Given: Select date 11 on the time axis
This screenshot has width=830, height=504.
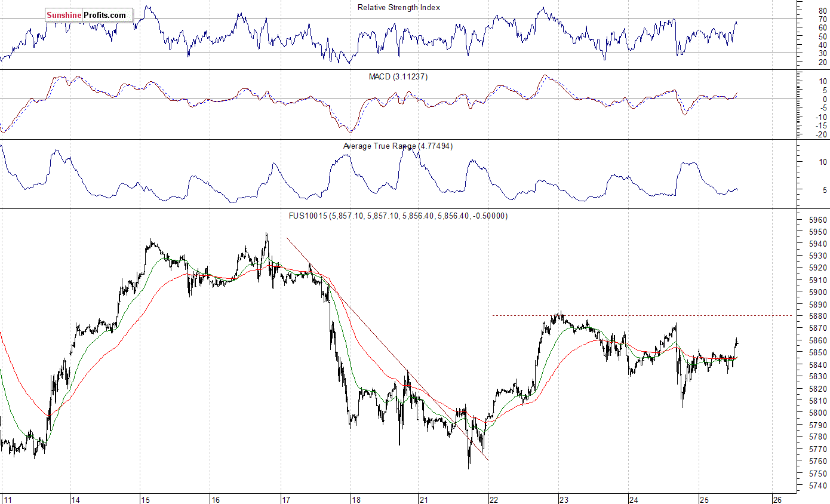Looking at the screenshot, I should click(7, 499).
